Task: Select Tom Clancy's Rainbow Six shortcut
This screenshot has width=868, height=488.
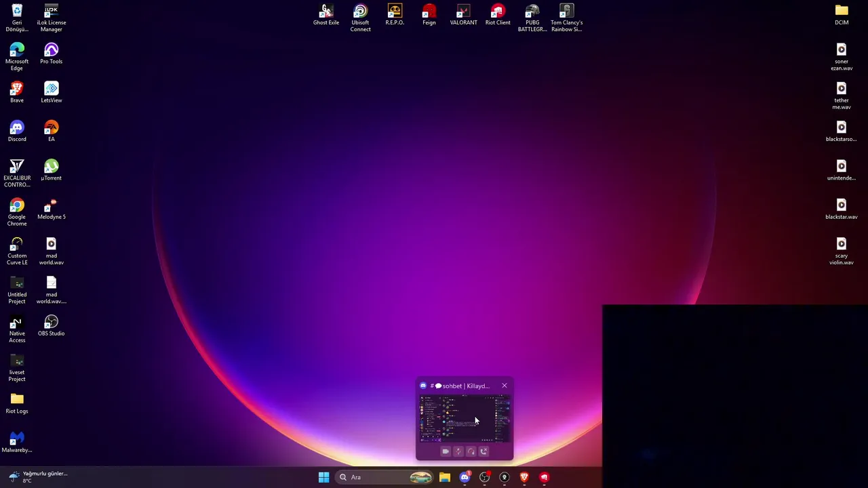Action: [x=566, y=18]
